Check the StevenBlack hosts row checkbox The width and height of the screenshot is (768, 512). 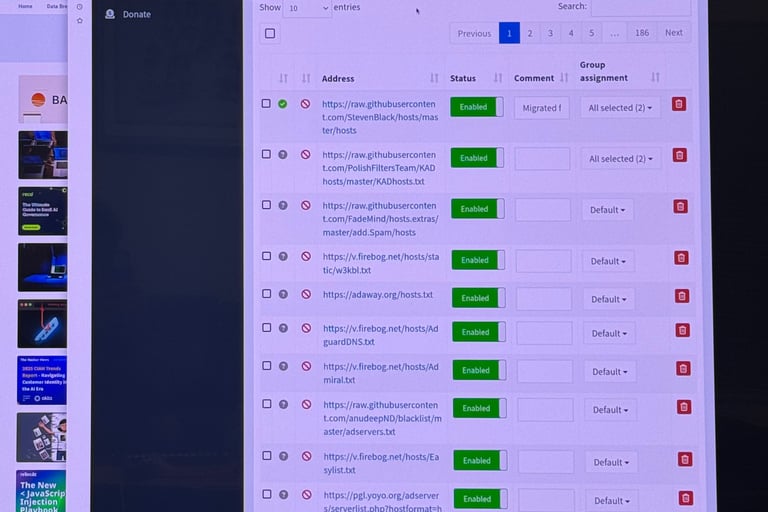click(266, 103)
